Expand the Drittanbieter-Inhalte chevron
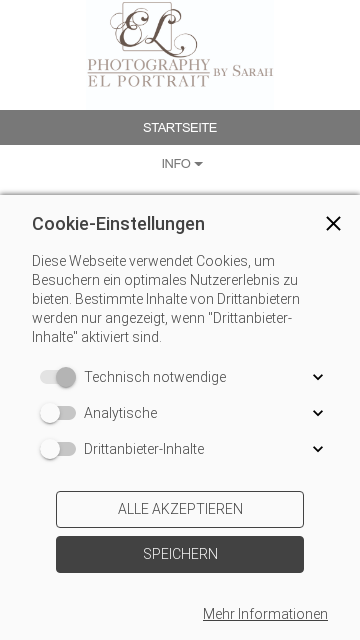This screenshot has width=360, height=640. point(318,449)
